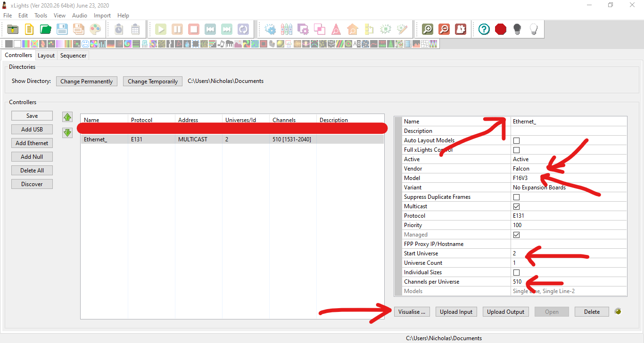This screenshot has height=343, width=644.
Task: Select the music note effect icon
Action: [221, 44]
